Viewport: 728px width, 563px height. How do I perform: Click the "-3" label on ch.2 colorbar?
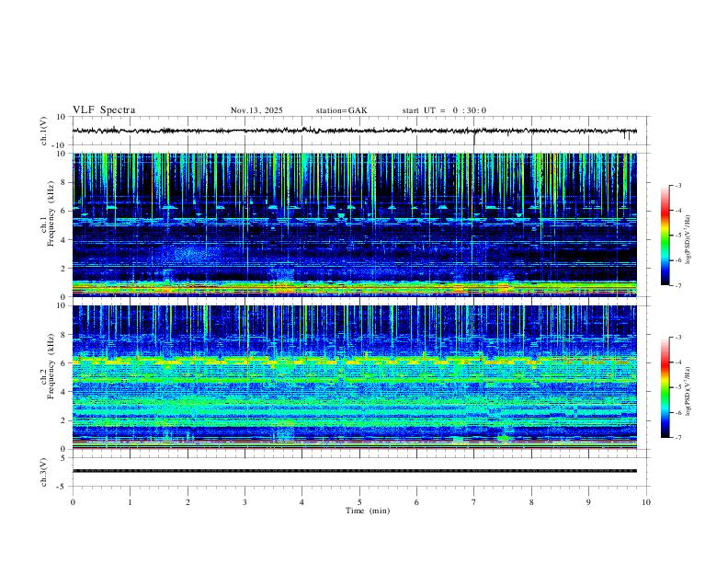678,338
